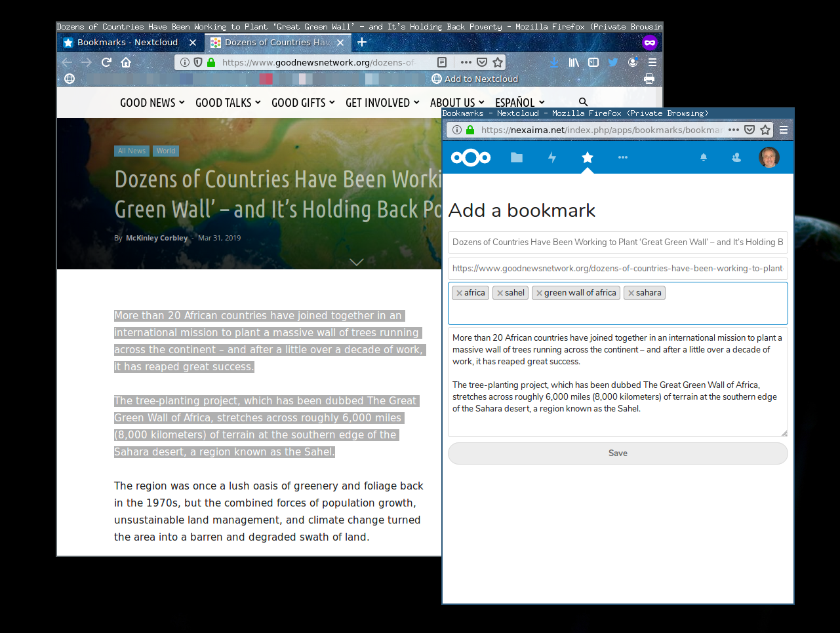Open page actions ellipsis in popup window
840x633 pixels.
click(x=734, y=130)
